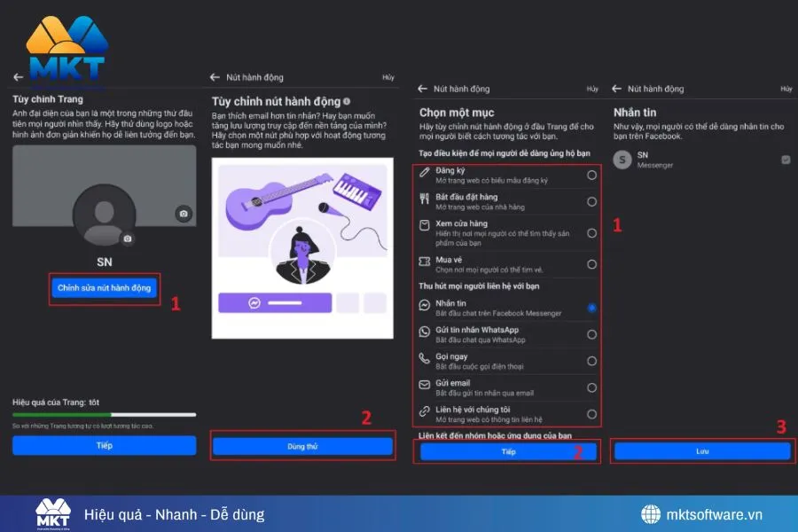Select the Mua vé radio button

[x=591, y=264]
